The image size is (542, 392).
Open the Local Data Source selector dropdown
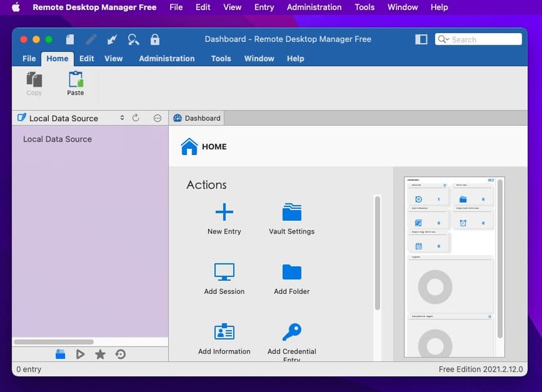[x=70, y=118]
